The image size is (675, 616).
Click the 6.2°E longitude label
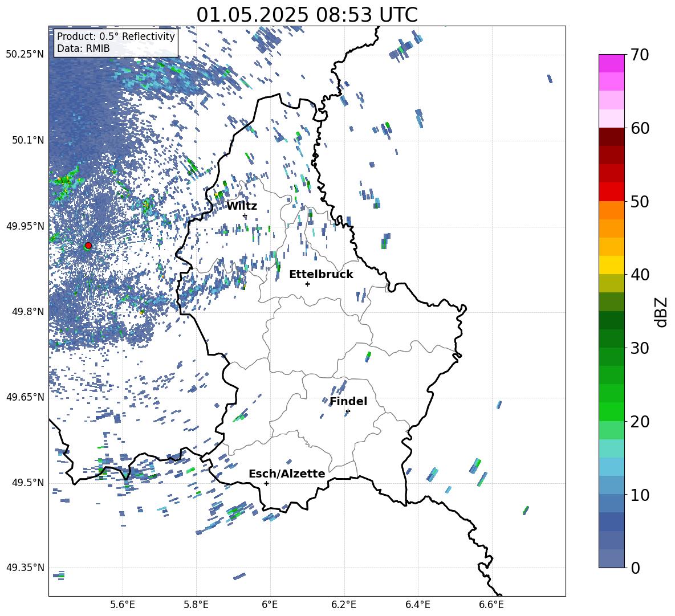tap(344, 605)
